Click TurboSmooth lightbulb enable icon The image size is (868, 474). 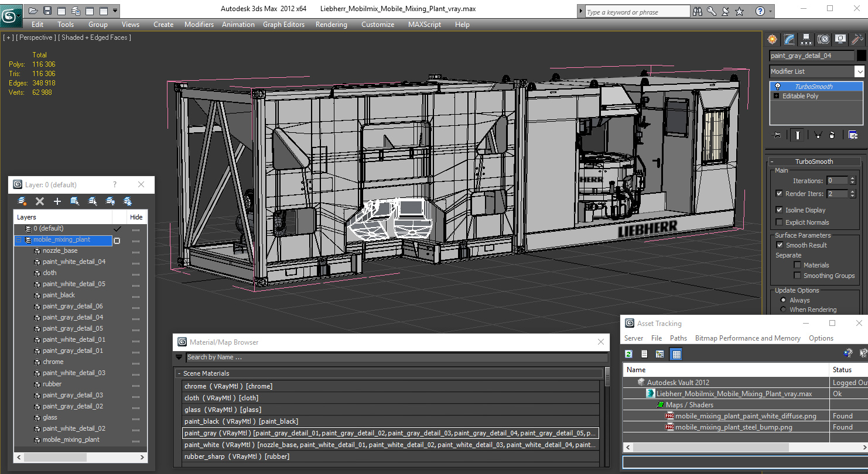[777, 87]
